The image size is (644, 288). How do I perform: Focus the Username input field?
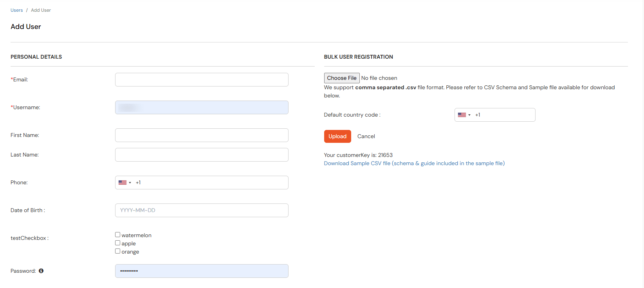tap(202, 107)
